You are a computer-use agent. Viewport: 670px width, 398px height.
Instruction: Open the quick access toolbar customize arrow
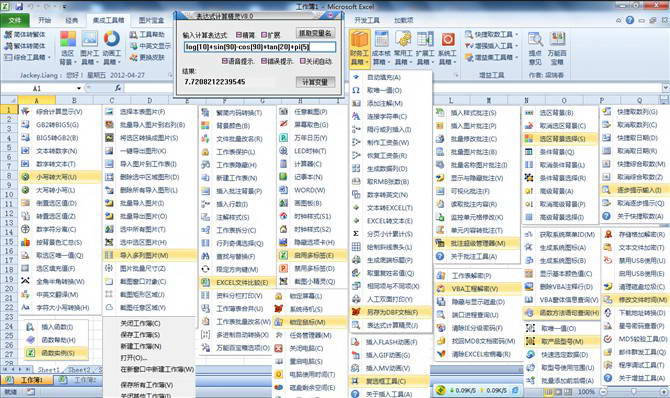coord(64,7)
